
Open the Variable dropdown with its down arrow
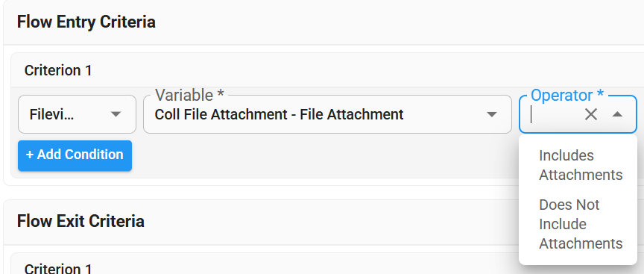coord(492,114)
